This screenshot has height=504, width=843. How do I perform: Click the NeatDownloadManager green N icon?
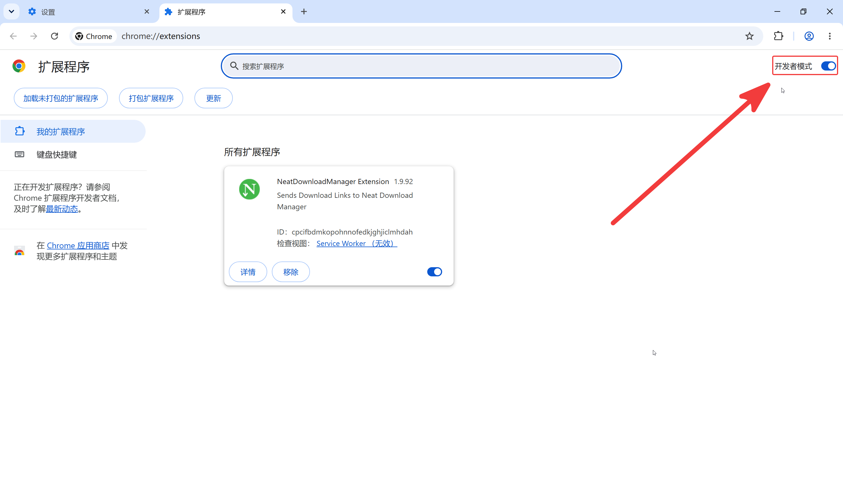tap(249, 189)
